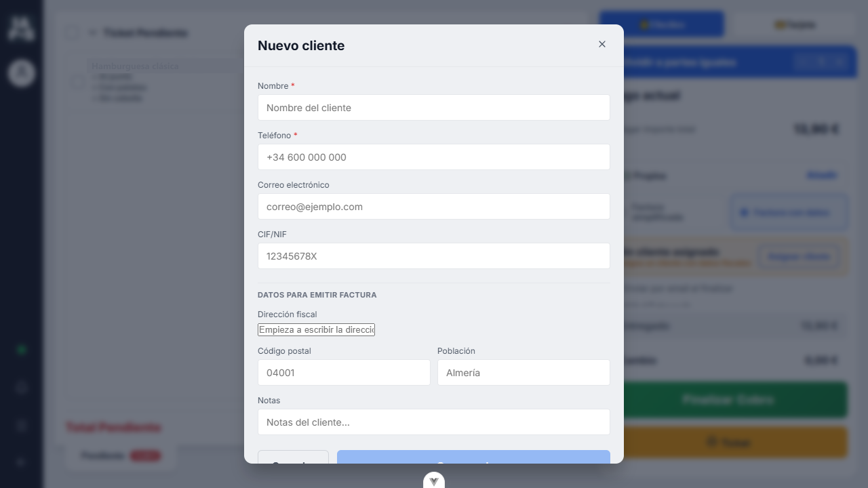
Task: Toggle the Ticket Pendiente checkbox
Action: 72,33
